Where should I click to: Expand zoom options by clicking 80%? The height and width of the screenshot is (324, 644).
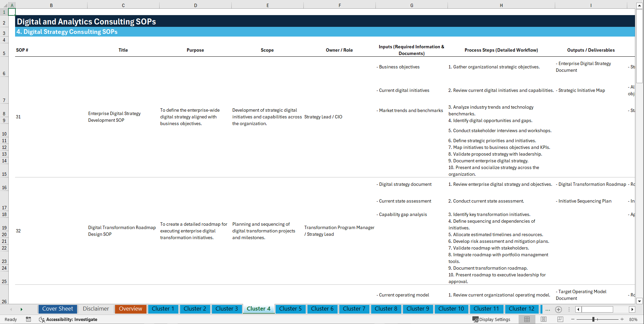[633, 319]
